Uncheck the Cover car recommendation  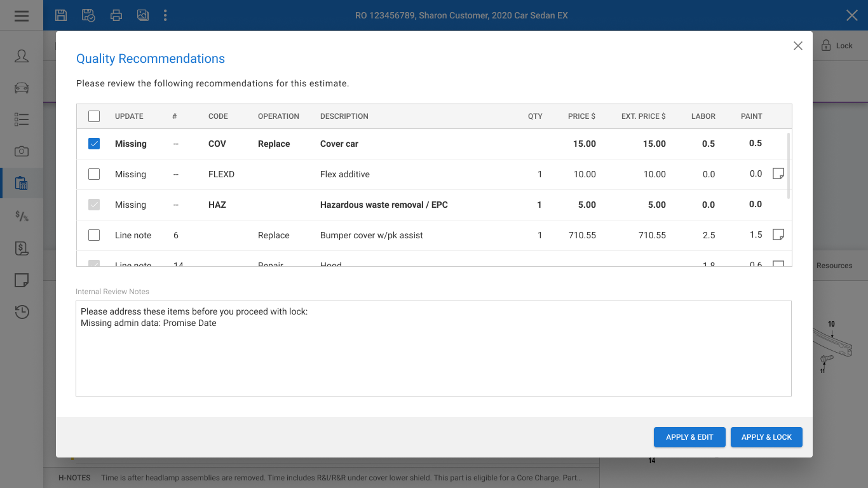pos(94,144)
